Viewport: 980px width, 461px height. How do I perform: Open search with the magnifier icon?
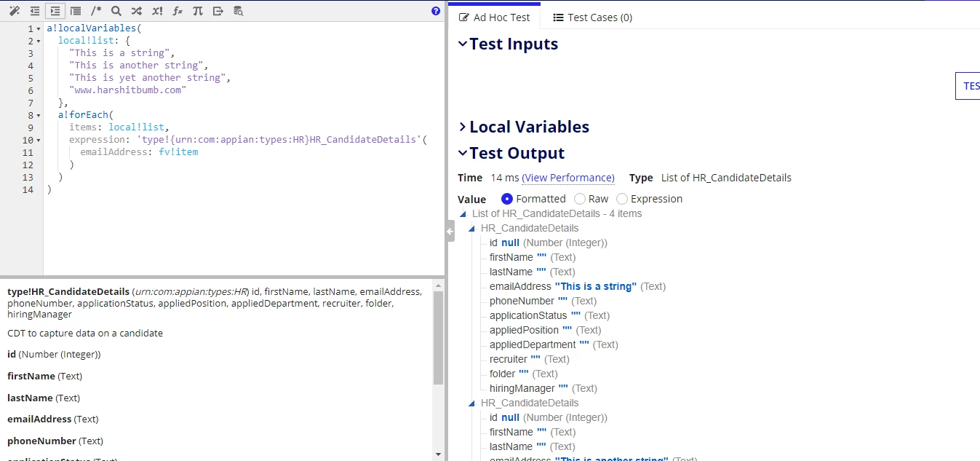point(116,11)
